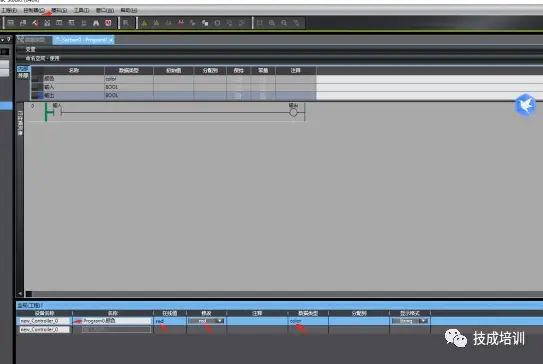Click the arrow icon right of the red transfer icon
543x364 pixels.
[x=193, y=23]
